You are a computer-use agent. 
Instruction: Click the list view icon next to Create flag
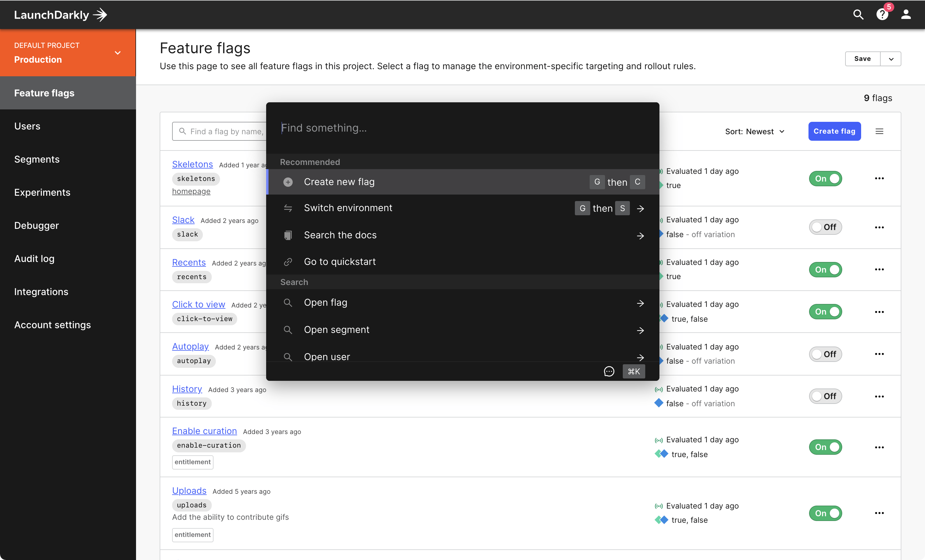[x=879, y=131]
